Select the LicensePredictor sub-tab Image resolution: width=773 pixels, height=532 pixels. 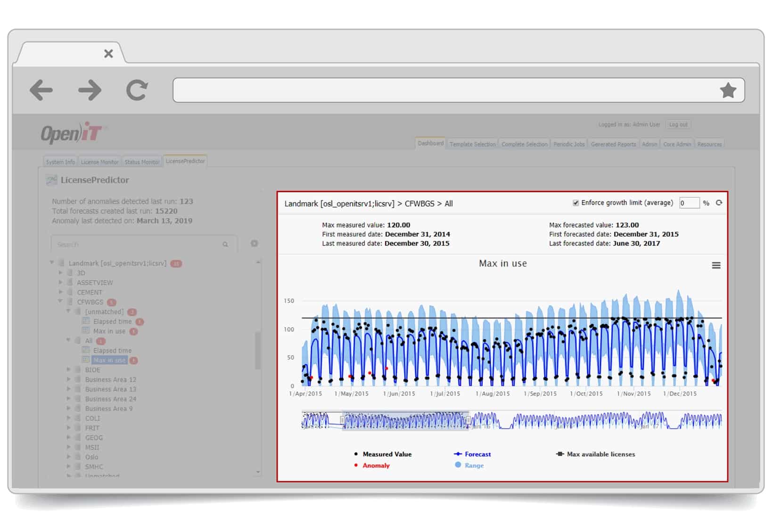[185, 161]
